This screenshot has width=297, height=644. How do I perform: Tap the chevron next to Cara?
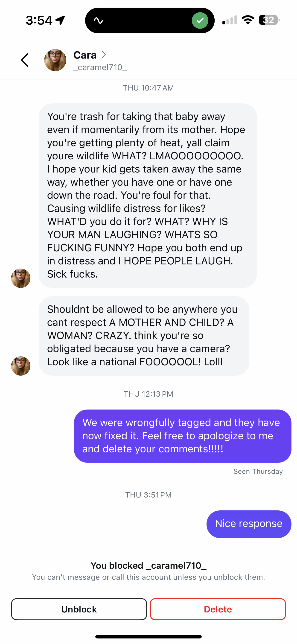pos(104,55)
